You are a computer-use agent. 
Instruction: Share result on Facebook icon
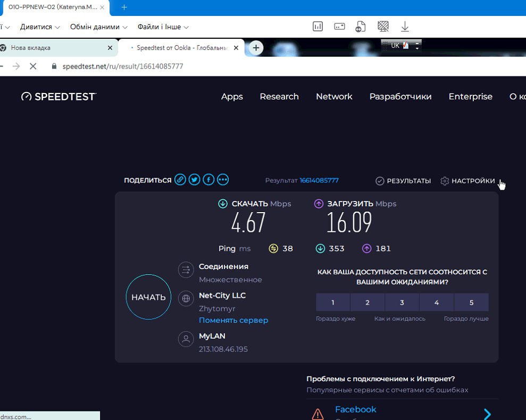[208, 180]
